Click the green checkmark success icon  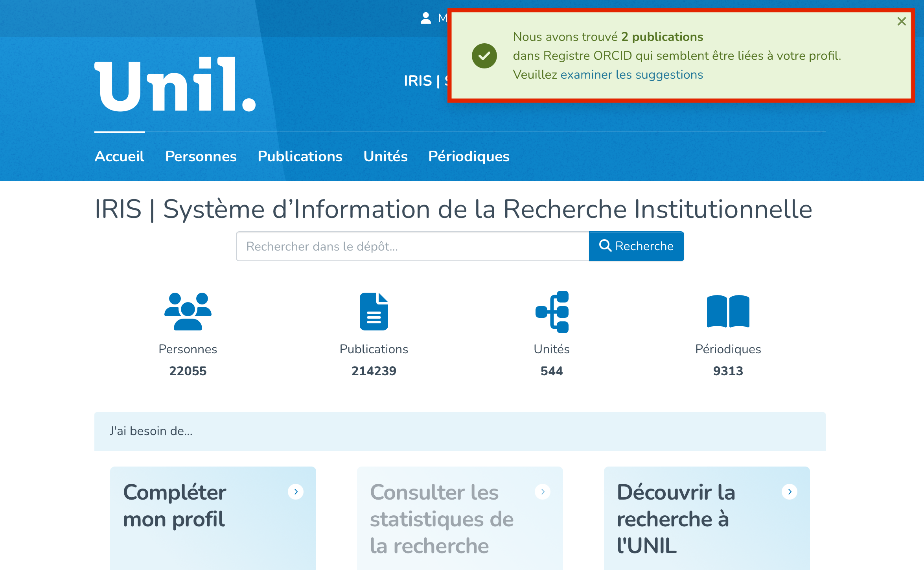pos(484,56)
